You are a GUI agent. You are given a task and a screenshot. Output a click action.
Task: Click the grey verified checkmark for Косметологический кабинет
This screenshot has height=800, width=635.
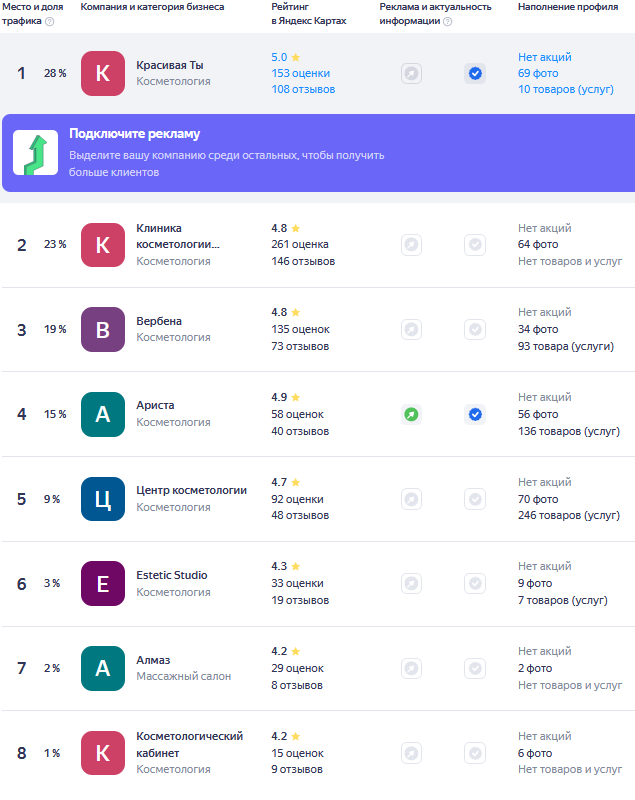pos(475,753)
